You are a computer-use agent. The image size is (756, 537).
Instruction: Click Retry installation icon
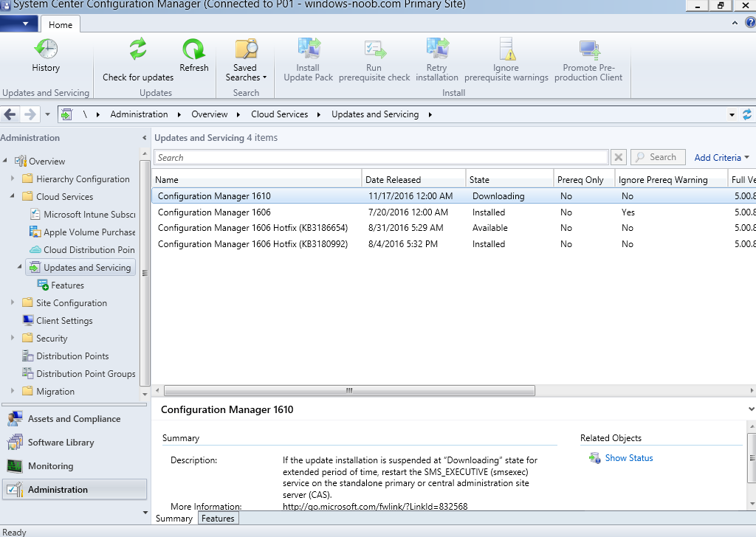[x=437, y=49]
